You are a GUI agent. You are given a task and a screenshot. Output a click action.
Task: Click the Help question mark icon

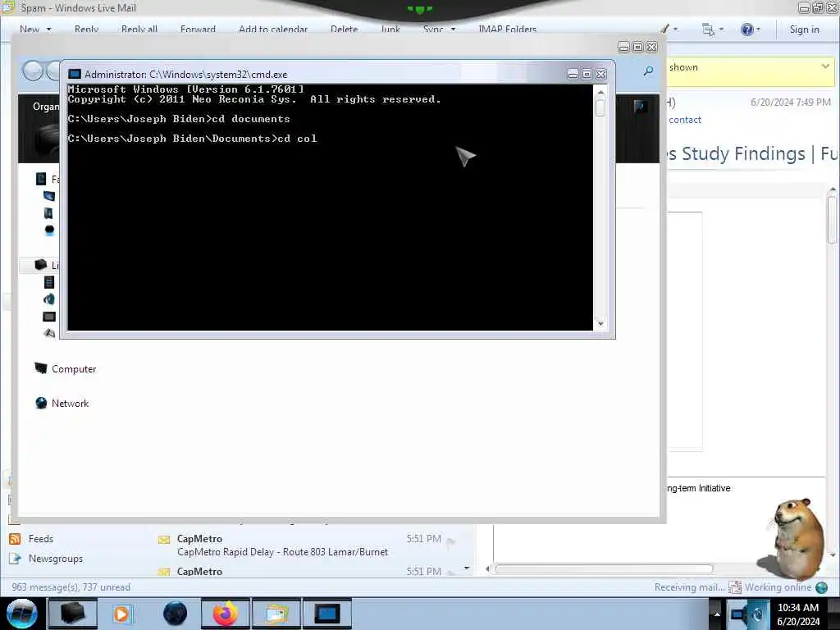(746, 29)
